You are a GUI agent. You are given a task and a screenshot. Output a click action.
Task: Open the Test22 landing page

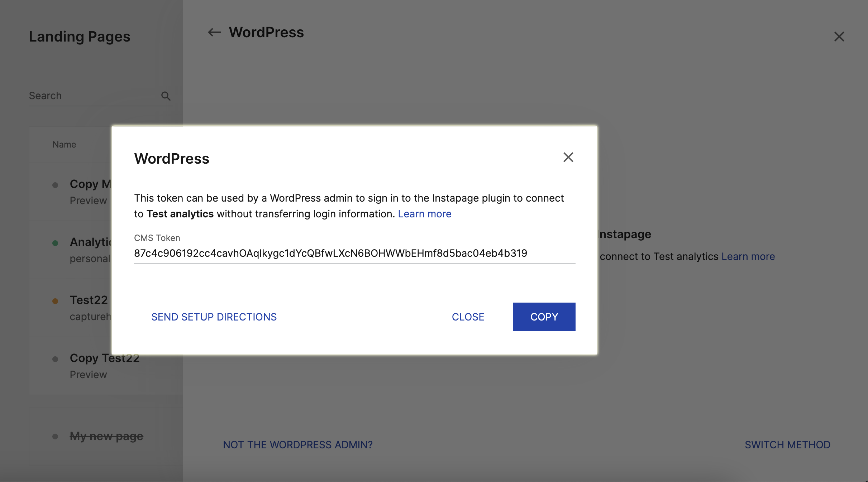pos(89,300)
